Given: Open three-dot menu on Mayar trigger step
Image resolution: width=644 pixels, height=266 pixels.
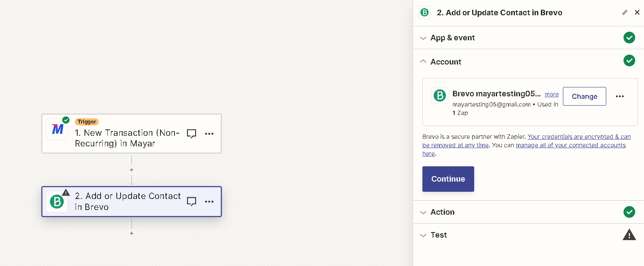Looking at the screenshot, I should (209, 134).
